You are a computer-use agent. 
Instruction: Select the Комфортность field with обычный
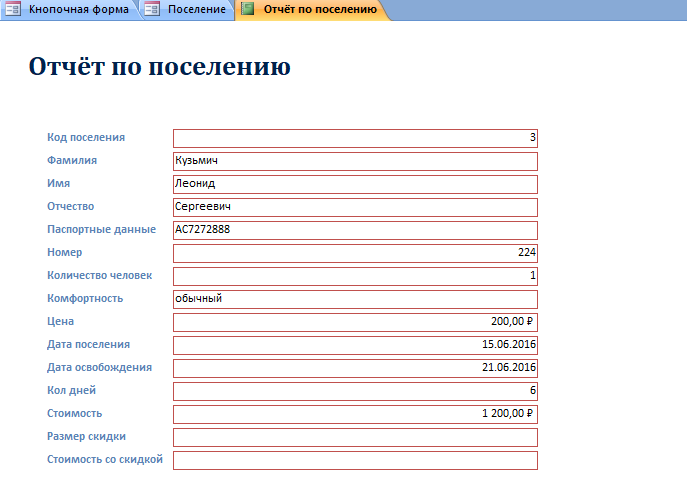coord(355,299)
